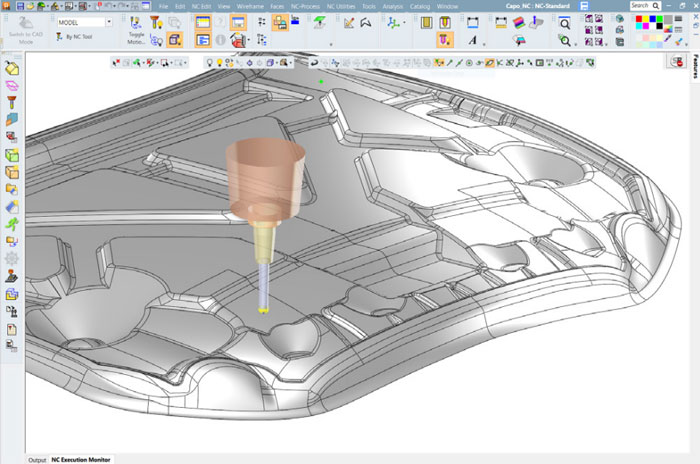Image resolution: width=700 pixels, height=464 pixels.
Task: Open the Analysis menu
Action: [x=392, y=6]
